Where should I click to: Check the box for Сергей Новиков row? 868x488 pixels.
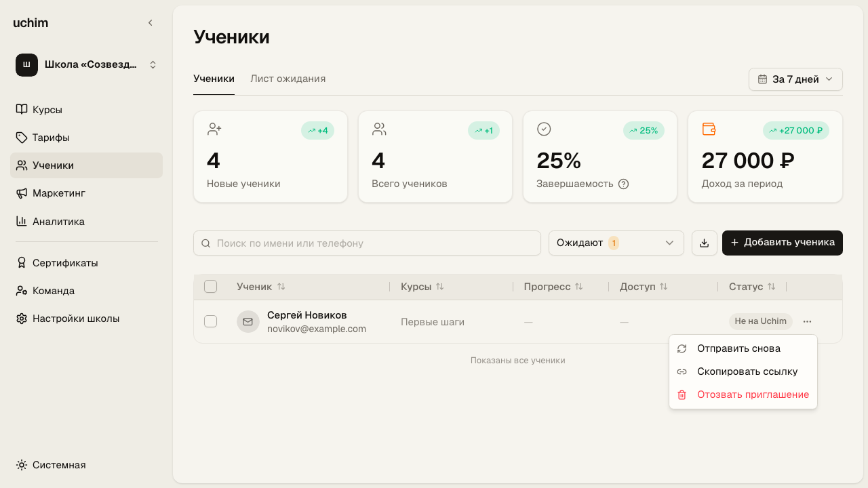pyautogui.click(x=210, y=321)
